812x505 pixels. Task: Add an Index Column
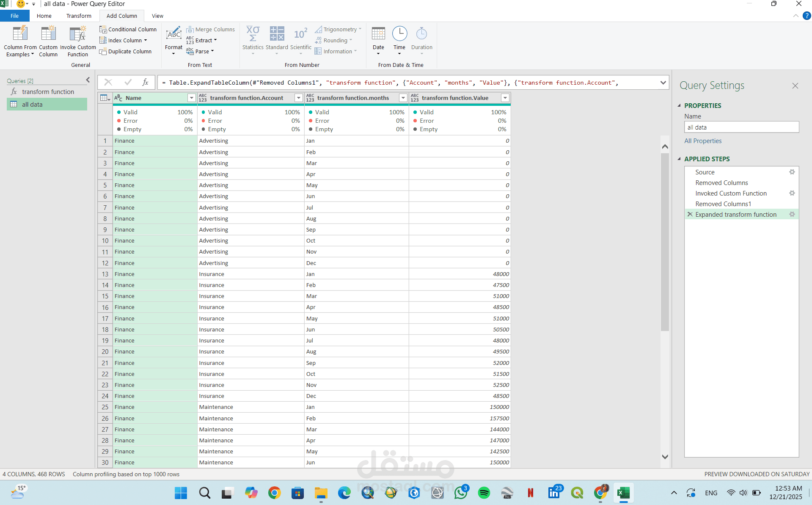123,40
